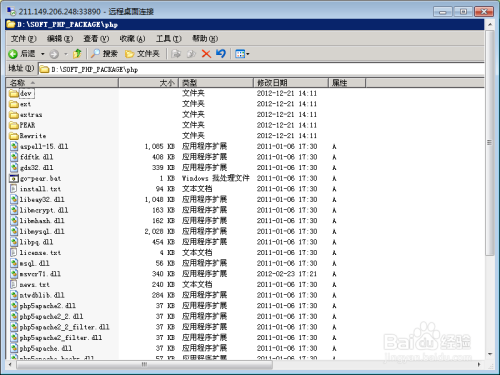Click the Copy To toolbar icon
The height and width of the screenshot is (375, 500).
[x=191, y=54]
